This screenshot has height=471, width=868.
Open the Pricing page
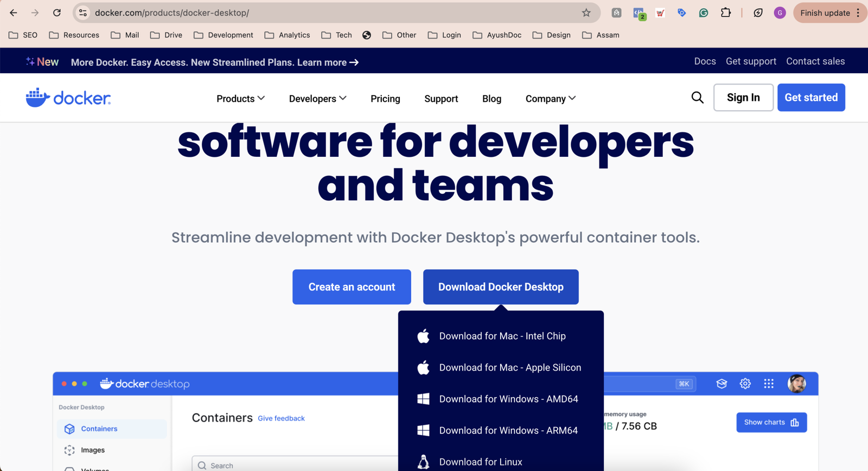click(x=385, y=98)
